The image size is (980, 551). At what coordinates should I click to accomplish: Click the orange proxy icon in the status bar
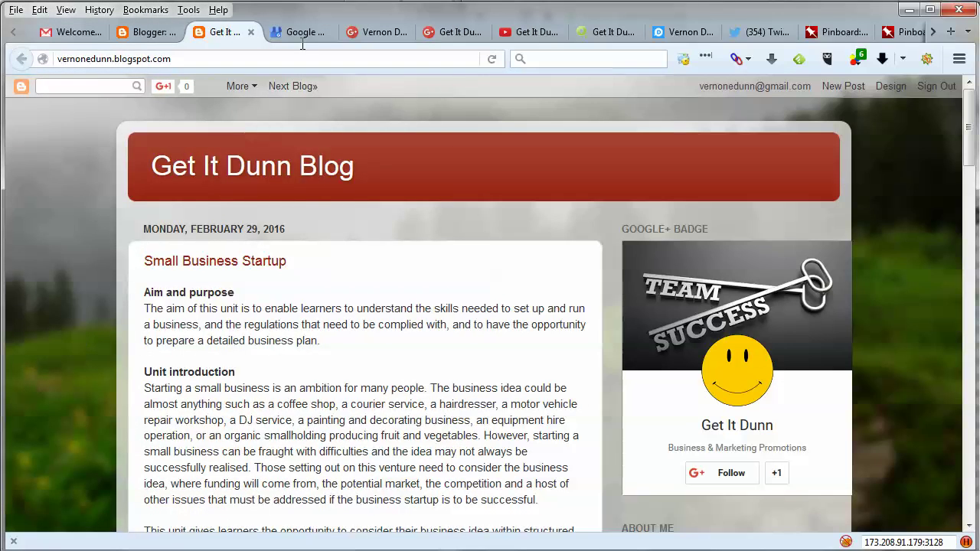pyautogui.click(x=846, y=542)
